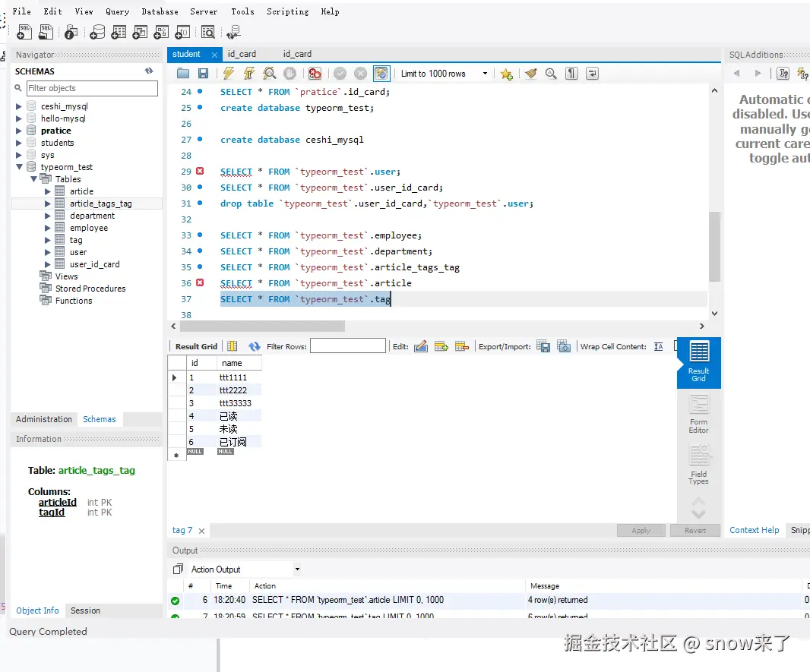Click the Filter objects search field
This screenshot has width=810, height=672.
(92, 88)
